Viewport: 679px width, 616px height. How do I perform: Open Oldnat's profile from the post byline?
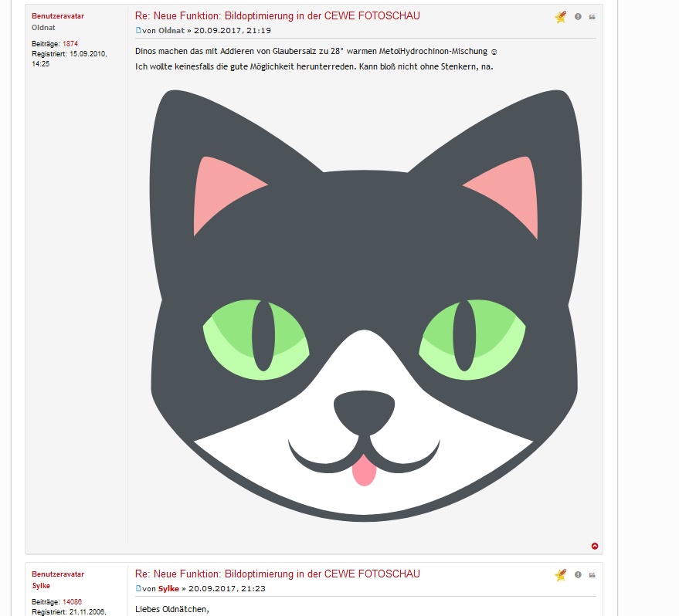171,31
